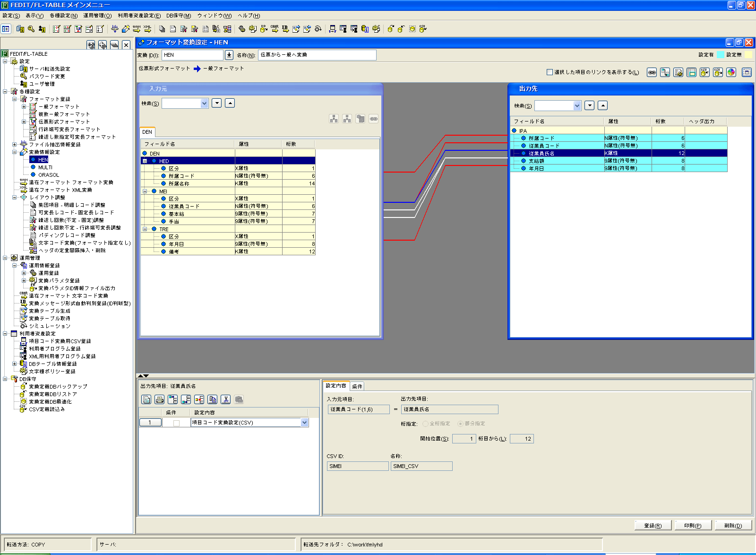Click the cyan 設定有 color swatch

click(x=720, y=55)
